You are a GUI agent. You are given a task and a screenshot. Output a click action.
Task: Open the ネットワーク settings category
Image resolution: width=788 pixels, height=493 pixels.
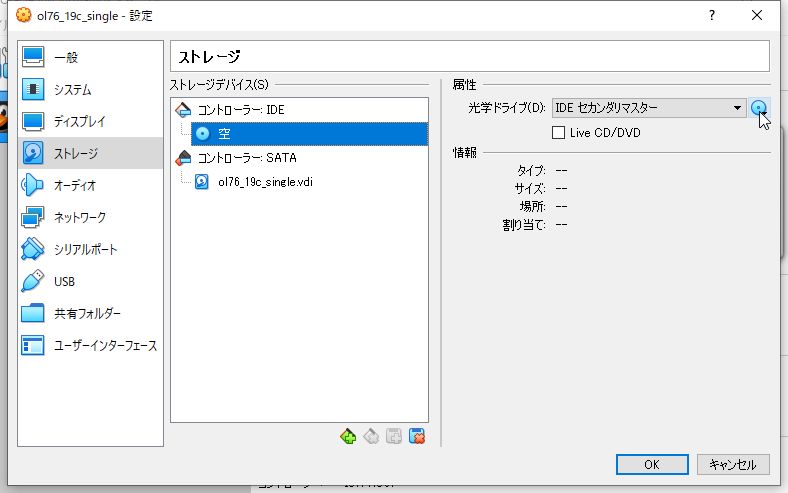coord(90,218)
